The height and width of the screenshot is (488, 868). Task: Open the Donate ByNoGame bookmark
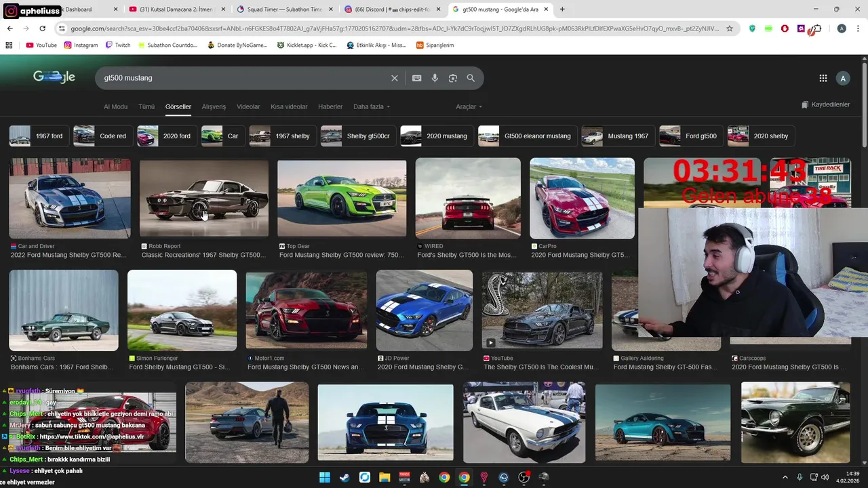tap(238, 45)
